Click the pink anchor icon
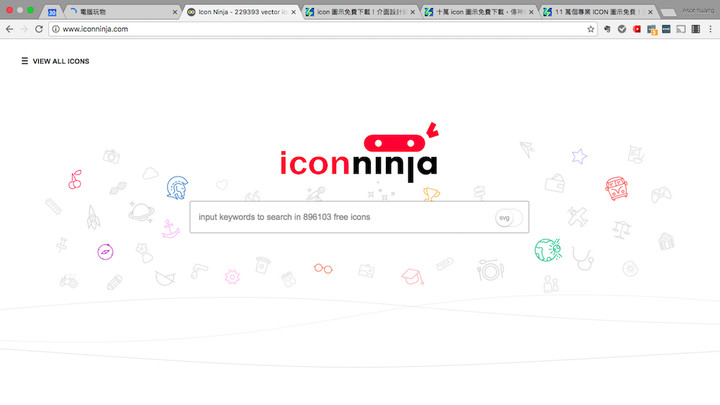Viewport: 720px width, 405px height. point(170,229)
